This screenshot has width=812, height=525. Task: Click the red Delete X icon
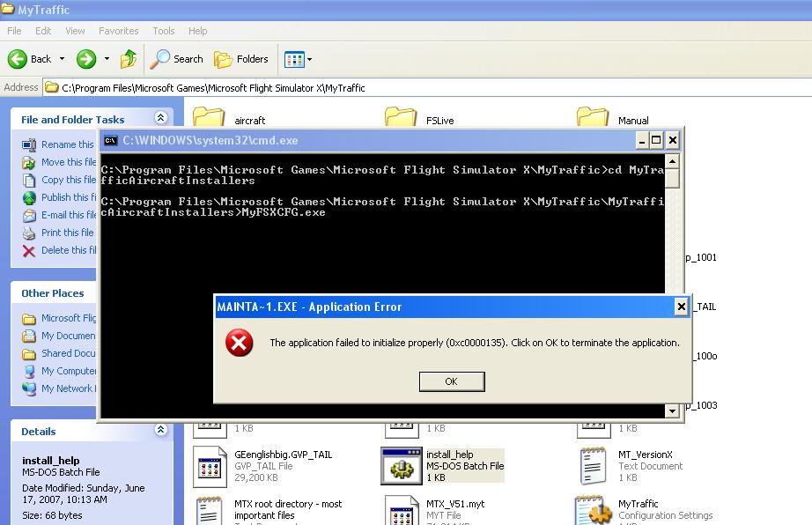click(29, 251)
